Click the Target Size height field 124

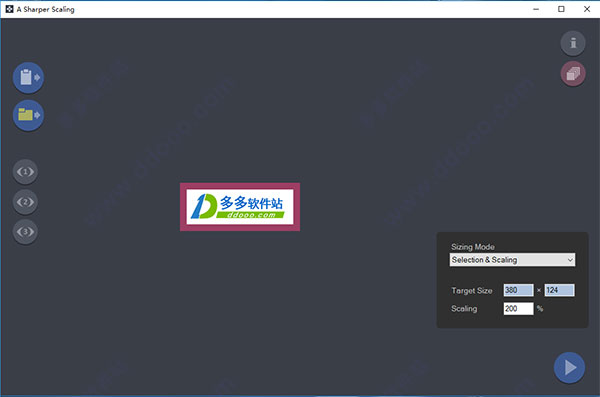[x=559, y=290]
